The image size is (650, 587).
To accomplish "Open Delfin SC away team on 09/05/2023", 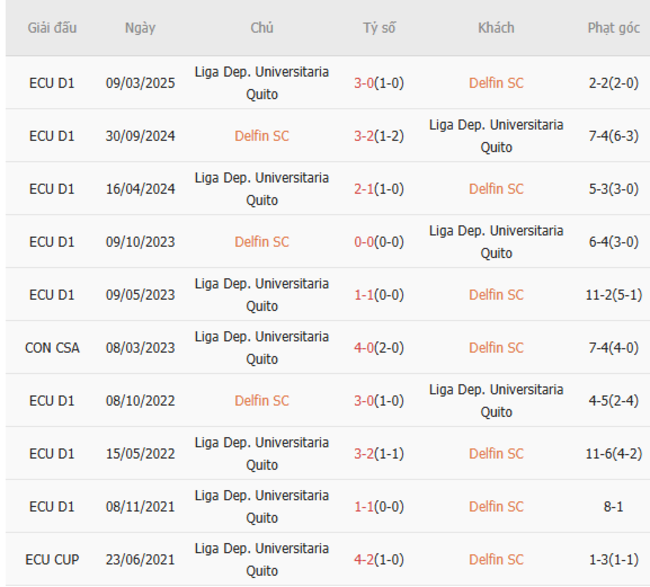I will (496, 295).
